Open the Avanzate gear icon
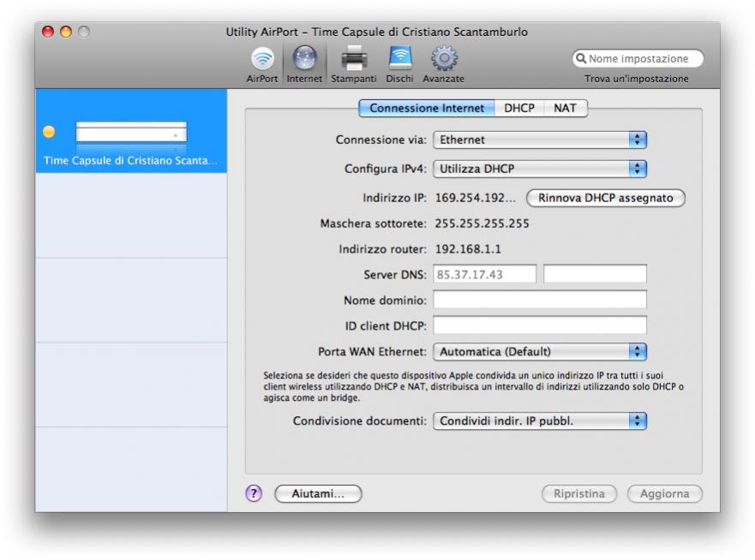The image size is (755, 560). pos(443,64)
